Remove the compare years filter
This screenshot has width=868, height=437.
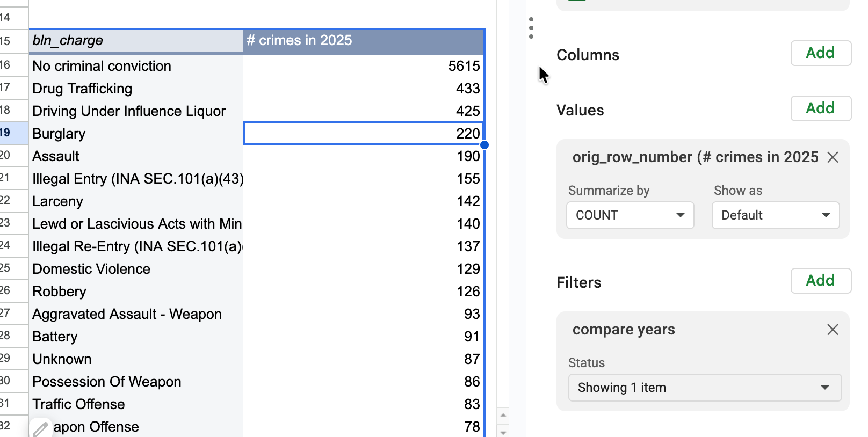pos(833,330)
